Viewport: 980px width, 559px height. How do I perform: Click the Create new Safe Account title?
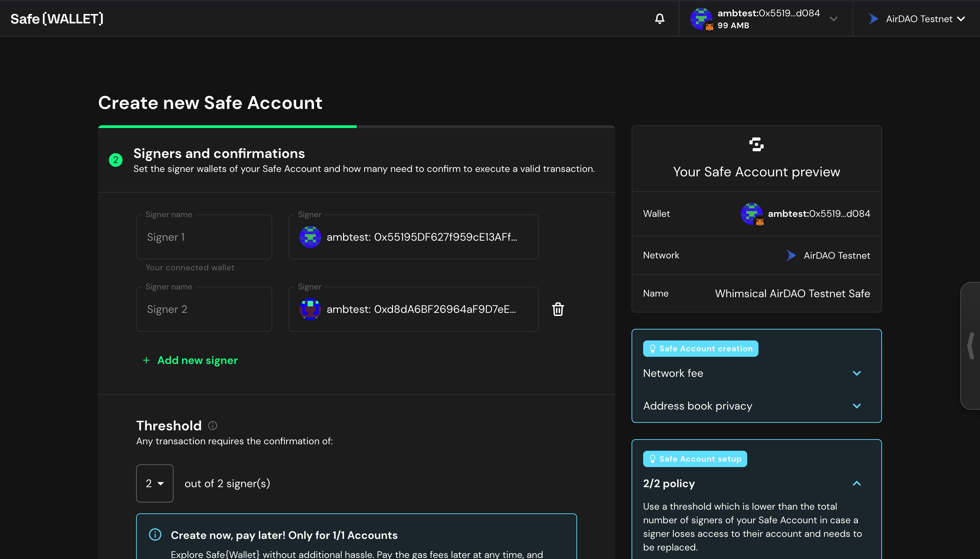point(210,103)
